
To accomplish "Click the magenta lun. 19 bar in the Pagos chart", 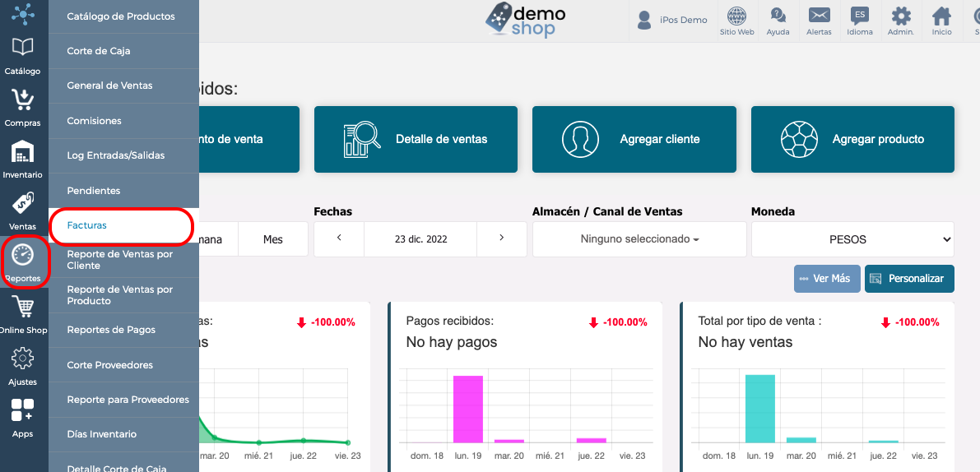I will coord(468,409).
